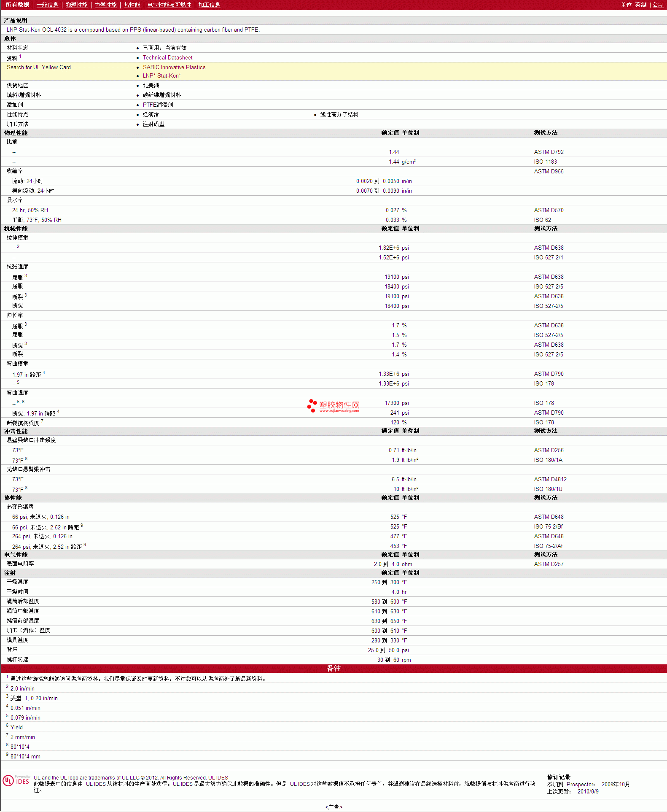This screenshot has height=812, width=667.
Task: Go to the 力学性能 tab
Action: [106, 5]
